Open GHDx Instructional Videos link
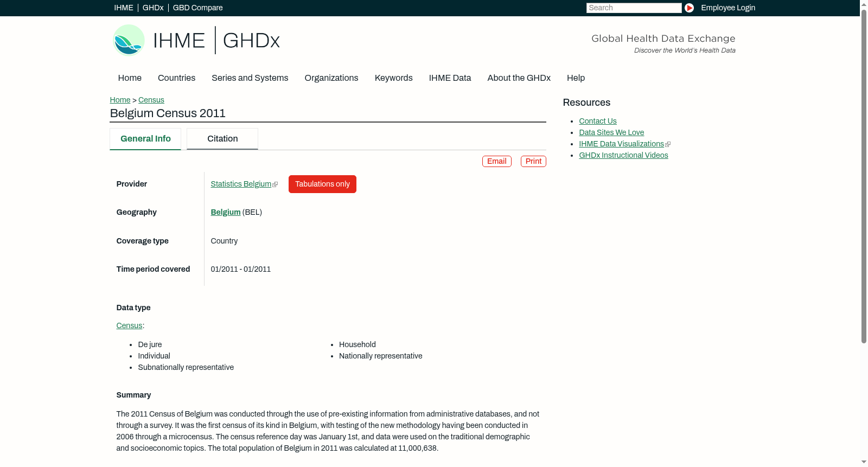Viewport: 868px width, 467px height. point(623,155)
